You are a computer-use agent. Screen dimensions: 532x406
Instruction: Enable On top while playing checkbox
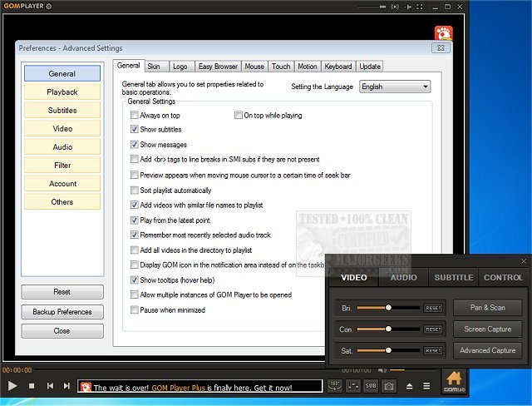(239, 115)
